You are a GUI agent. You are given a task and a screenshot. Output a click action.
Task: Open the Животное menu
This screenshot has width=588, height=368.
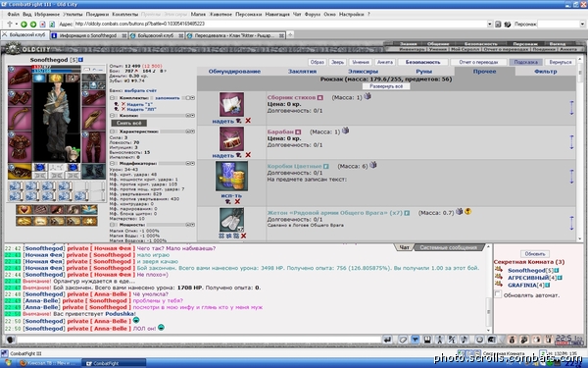coord(220,15)
